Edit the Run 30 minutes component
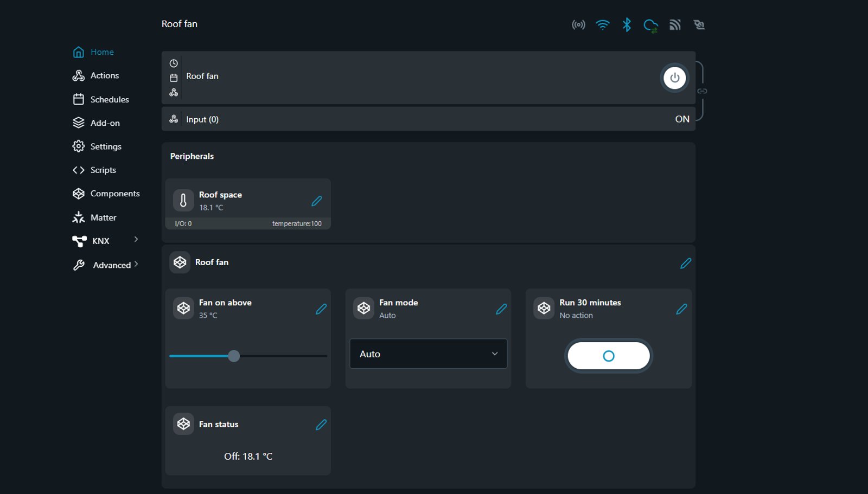 tap(681, 309)
